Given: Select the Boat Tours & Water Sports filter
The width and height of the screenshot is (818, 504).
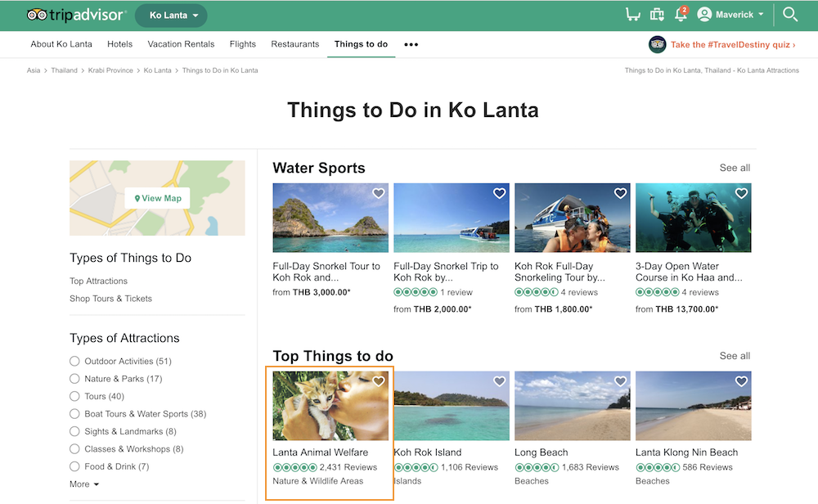Looking at the screenshot, I should click(x=75, y=414).
